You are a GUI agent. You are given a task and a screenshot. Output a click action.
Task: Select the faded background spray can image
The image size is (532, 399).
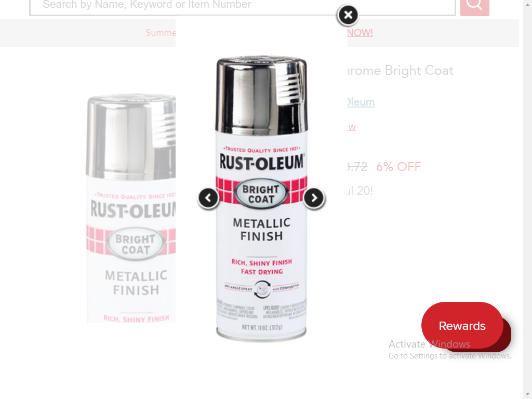pos(131,208)
